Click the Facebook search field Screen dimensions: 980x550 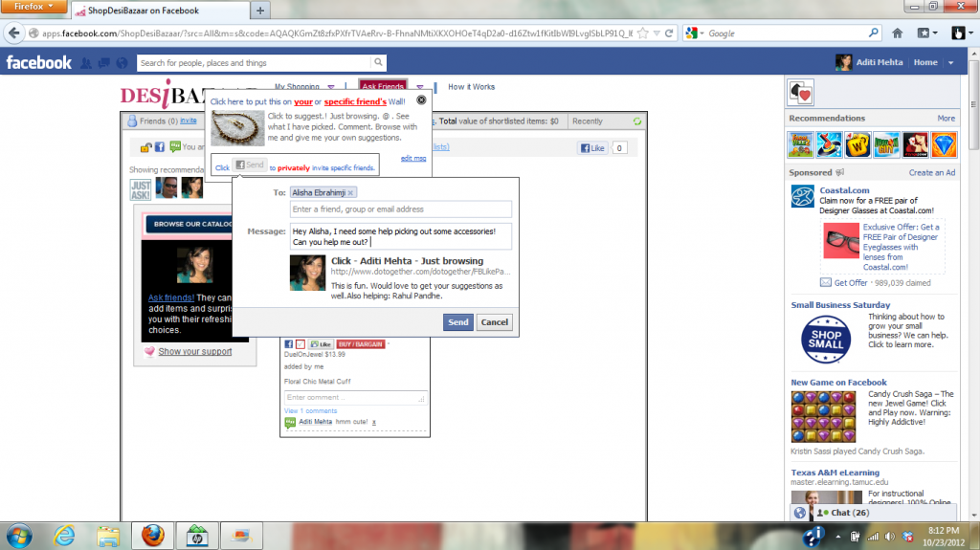tap(255, 62)
